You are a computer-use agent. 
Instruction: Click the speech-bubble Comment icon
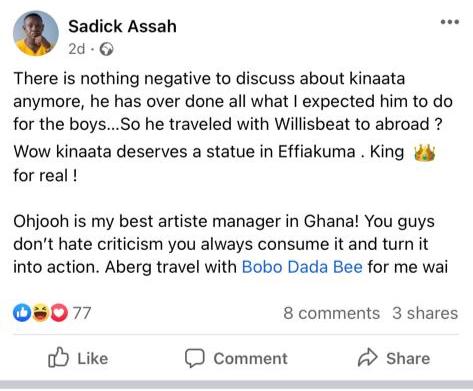click(195, 358)
